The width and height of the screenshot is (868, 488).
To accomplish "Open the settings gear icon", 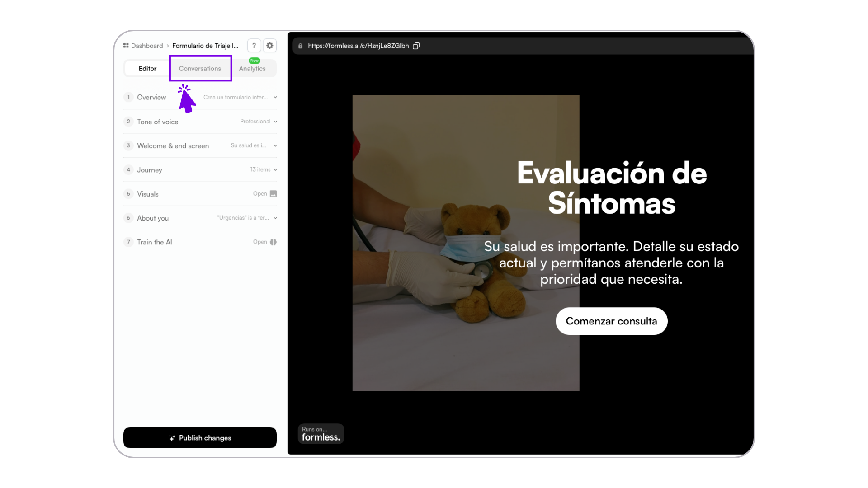I will tap(270, 46).
